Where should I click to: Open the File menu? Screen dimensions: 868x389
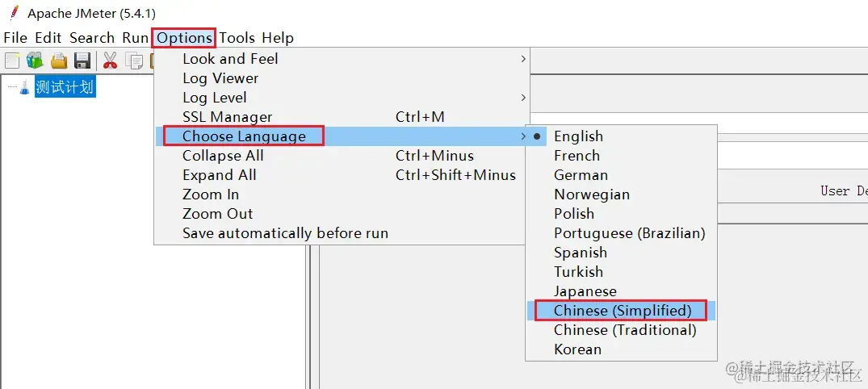click(15, 38)
